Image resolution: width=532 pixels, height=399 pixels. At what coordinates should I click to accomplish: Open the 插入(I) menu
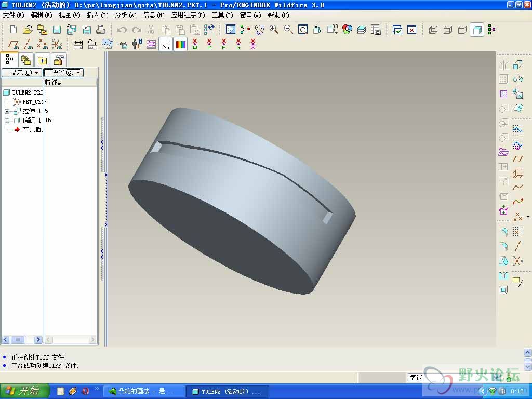(x=97, y=15)
